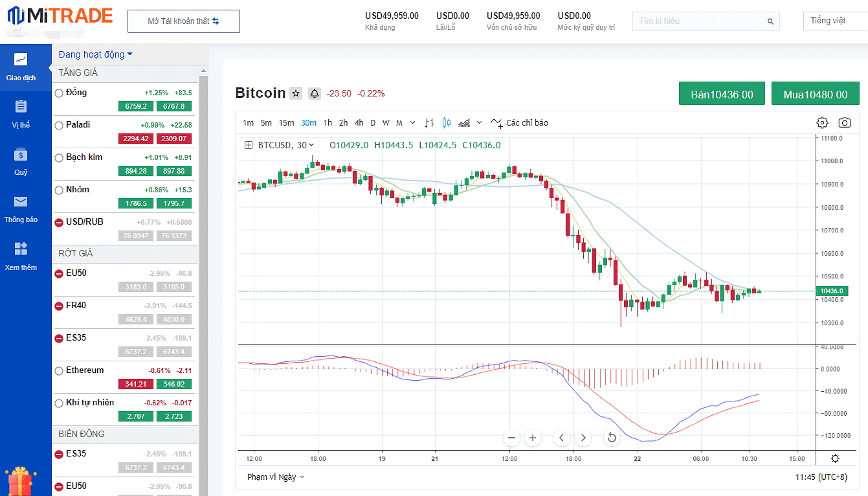Select the candlestick chart style icon

click(x=446, y=122)
